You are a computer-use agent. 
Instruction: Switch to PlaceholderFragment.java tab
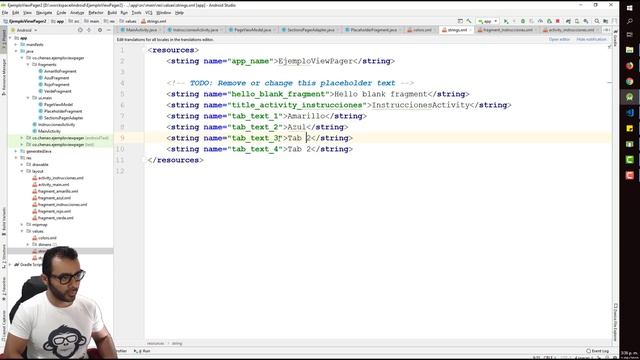tap(373, 30)
